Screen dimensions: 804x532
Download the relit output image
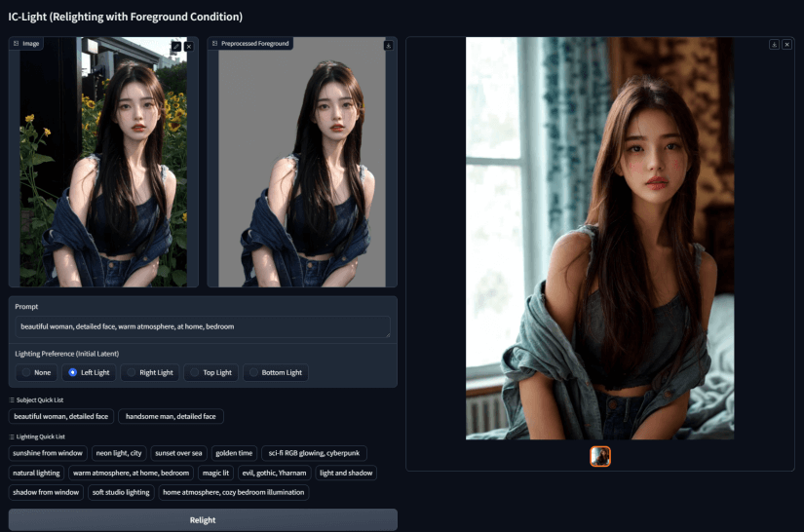pyautogui.click(x=774, y=45)
